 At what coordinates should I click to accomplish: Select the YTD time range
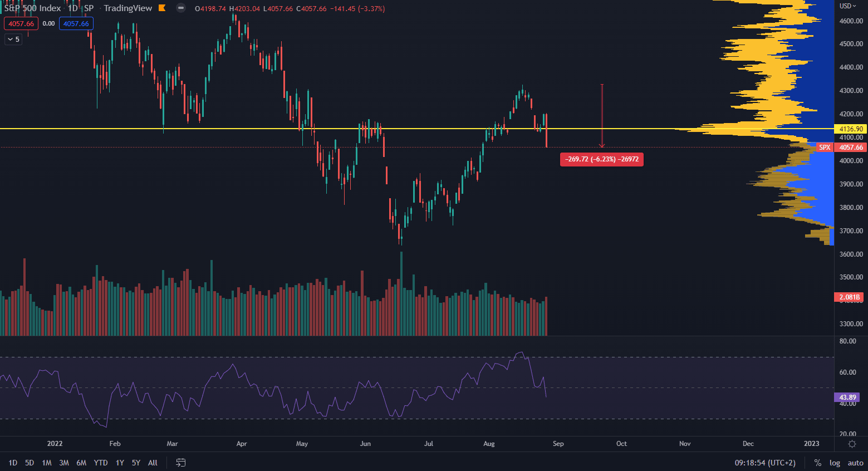click(x=101, y=463)
